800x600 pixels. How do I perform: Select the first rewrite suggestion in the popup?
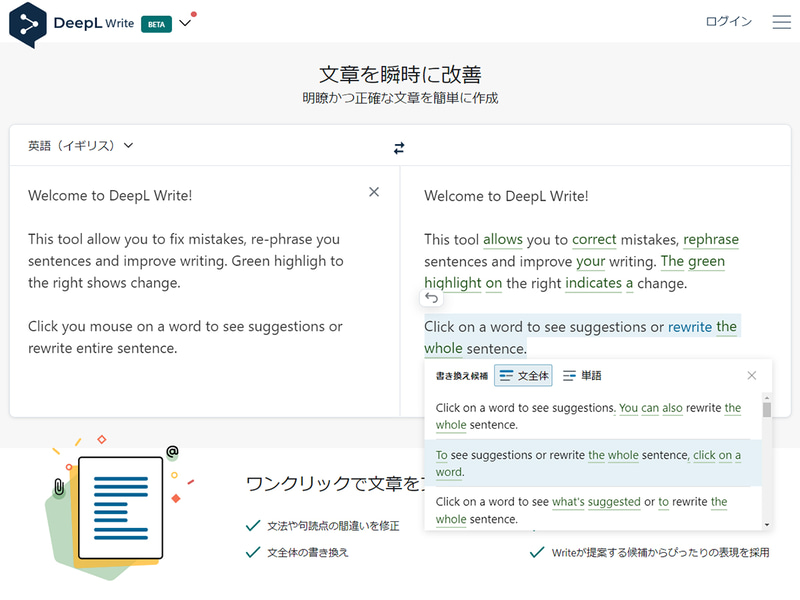tap(590, 415)
